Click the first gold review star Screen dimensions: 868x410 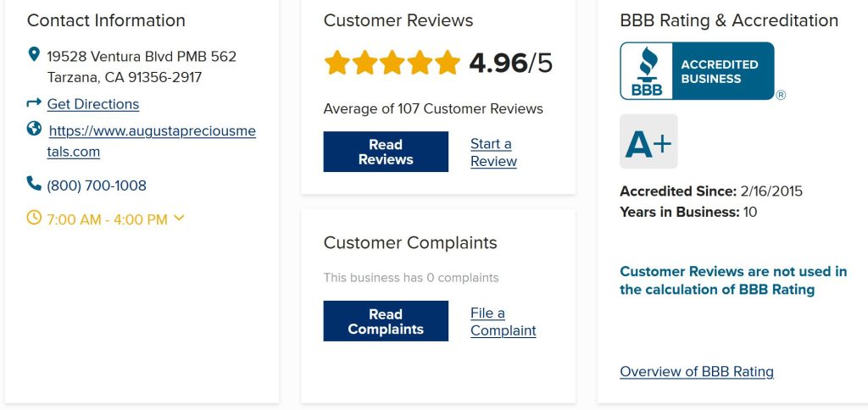click(337, 63)
